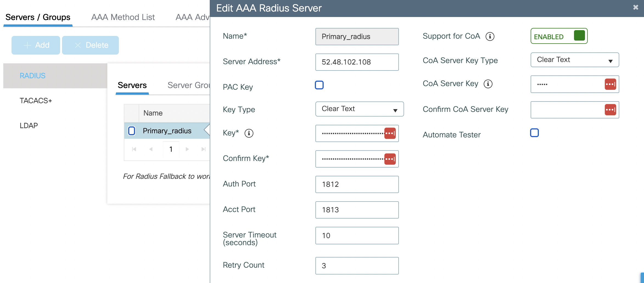Click info icon next to Key* label
This screenshot has width=644, height=283.
pyautogui.click(x=249, y=133)
